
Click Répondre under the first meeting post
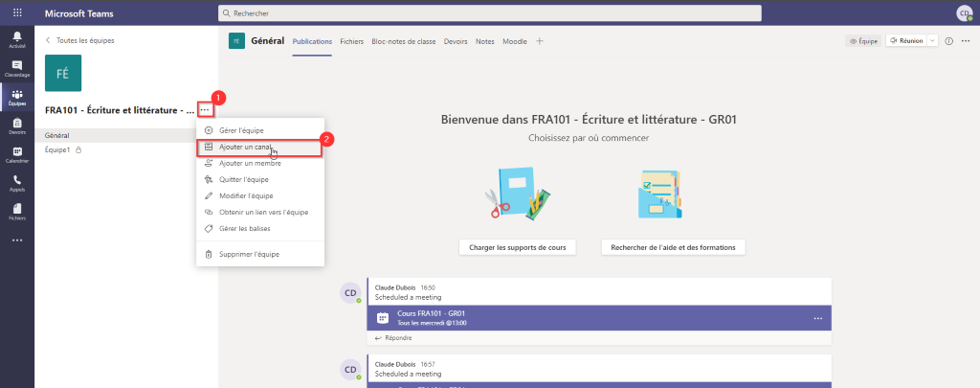point(393,338)
